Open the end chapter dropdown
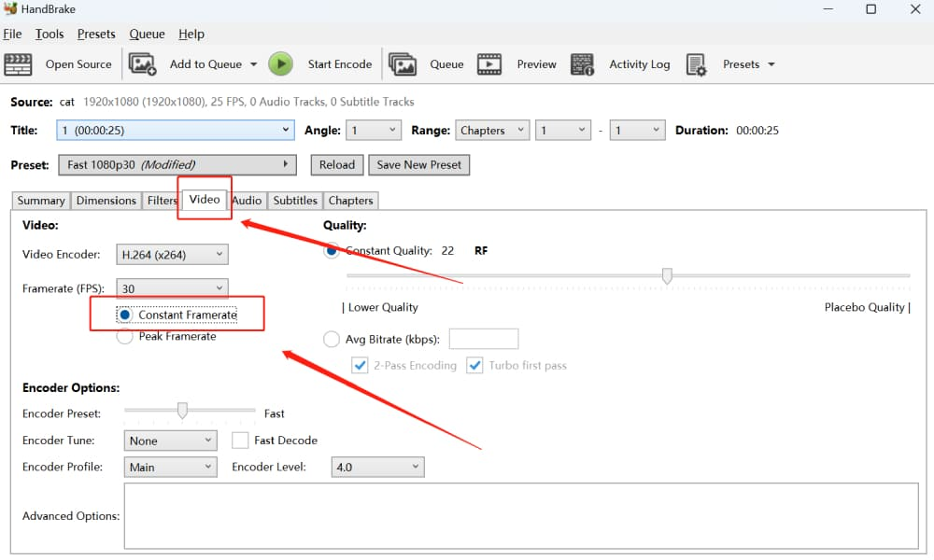This screenshot has width=934, height=560. (637, 131)
